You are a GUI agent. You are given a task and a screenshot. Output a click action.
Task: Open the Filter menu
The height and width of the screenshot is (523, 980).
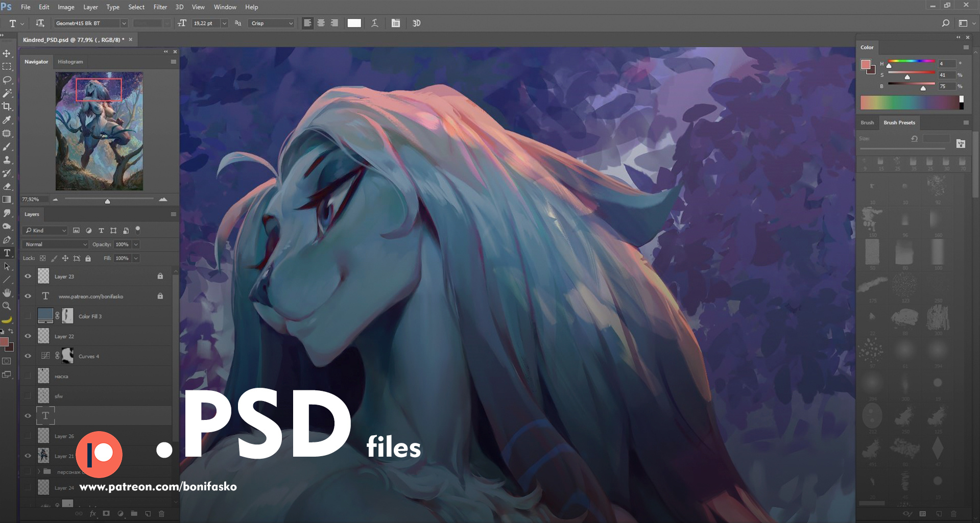click(160, 7)
